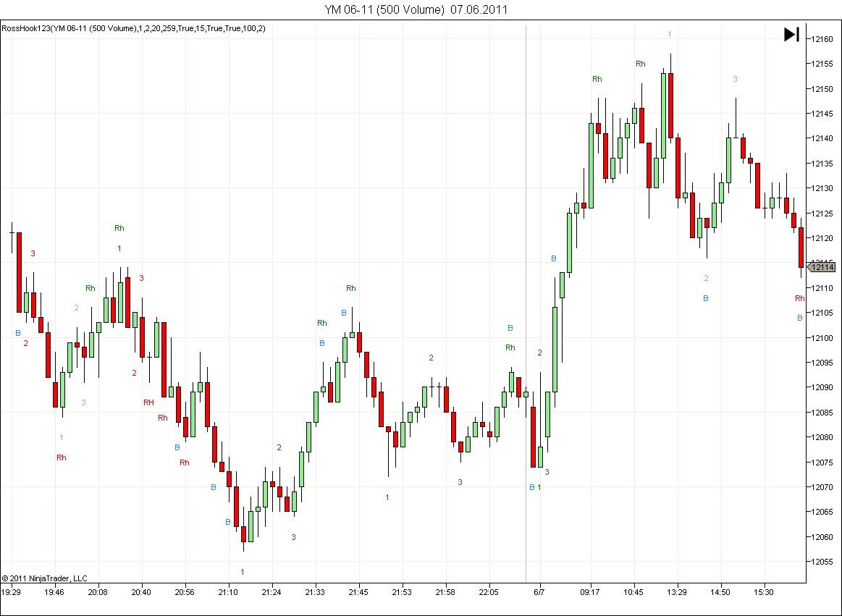Select the RossHook123 indicator label

133,28
